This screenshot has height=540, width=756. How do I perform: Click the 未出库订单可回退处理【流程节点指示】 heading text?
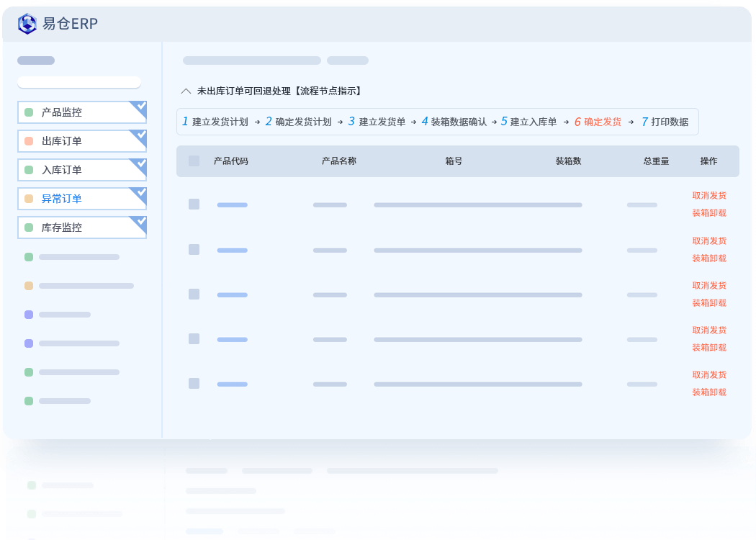pyautogui.click(x=279, y=91)
